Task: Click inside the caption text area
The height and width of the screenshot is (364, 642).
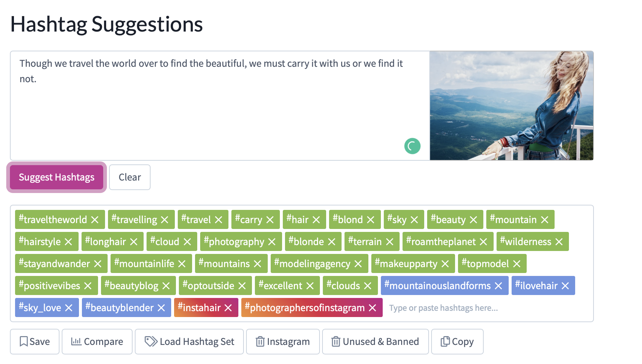Action: 220,106
